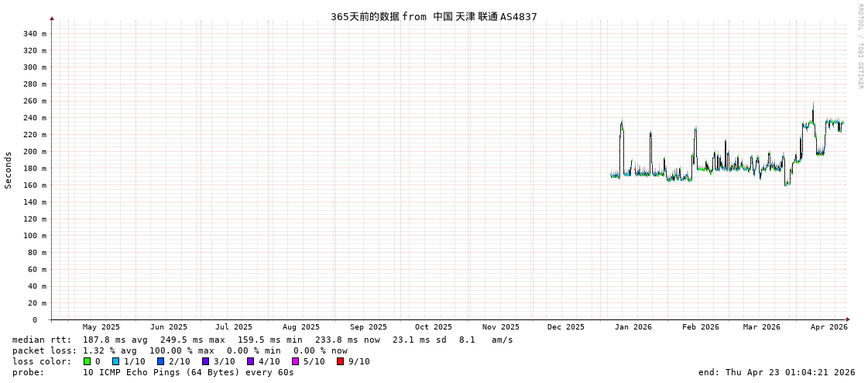Select the blue 2/10 loss color swatch
The width and height of the screenshot is (868, 383).
tap(161, 361)
